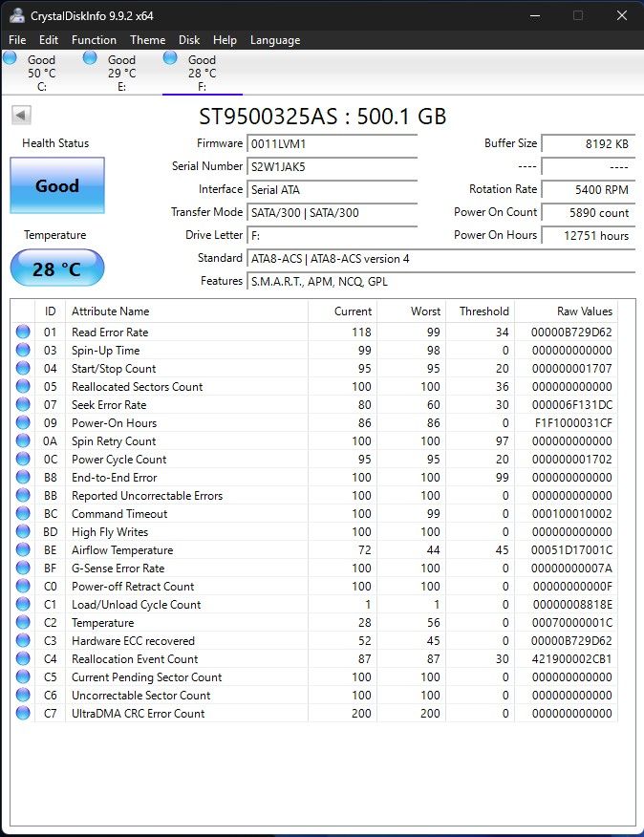
Task: Open the Language menu
Action: tap(275, 40)
